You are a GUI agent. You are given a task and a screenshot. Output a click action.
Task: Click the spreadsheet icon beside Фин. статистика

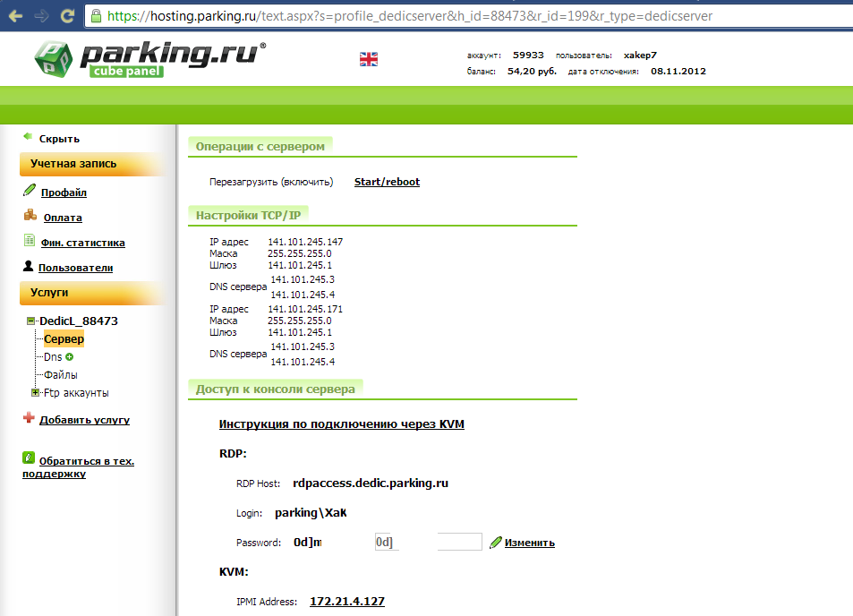30,241
